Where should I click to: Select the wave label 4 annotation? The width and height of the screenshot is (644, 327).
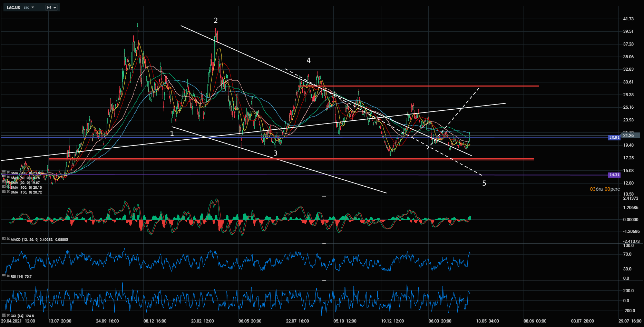point(309,60)
